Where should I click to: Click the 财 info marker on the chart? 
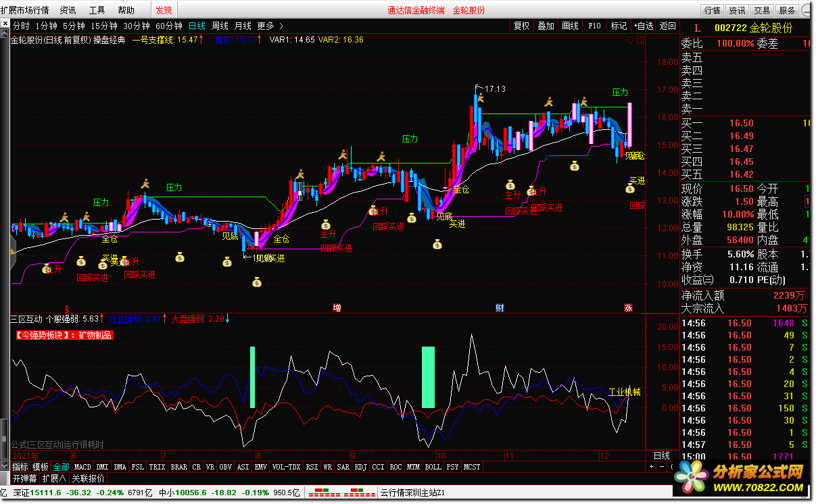click(500, 308)
